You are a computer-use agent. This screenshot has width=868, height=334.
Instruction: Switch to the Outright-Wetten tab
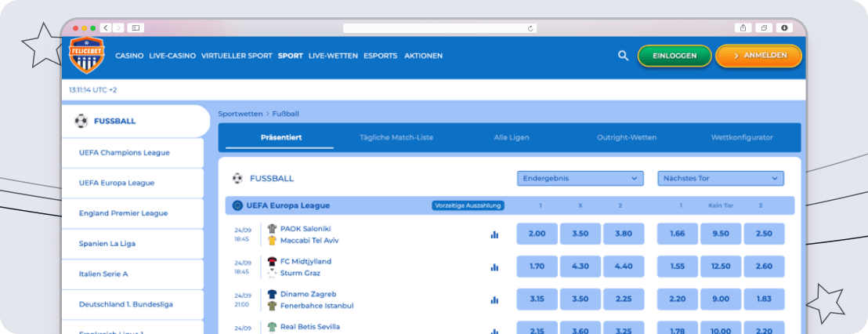pos(627,137)
